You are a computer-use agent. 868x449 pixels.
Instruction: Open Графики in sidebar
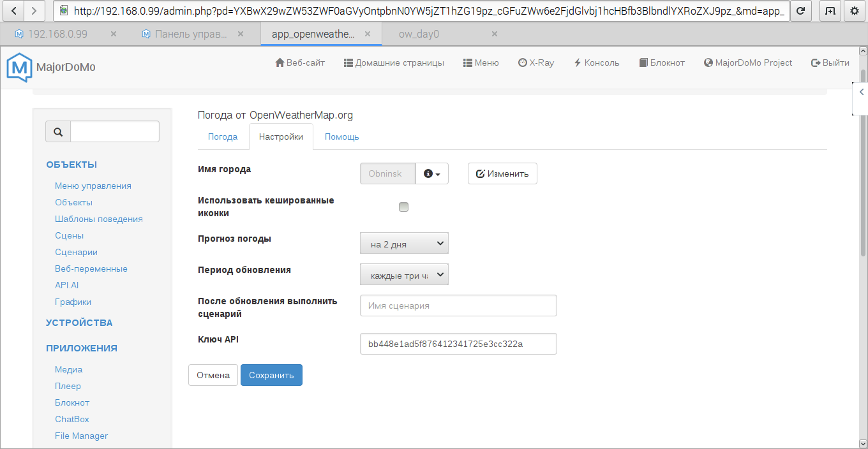click(73, 302)
